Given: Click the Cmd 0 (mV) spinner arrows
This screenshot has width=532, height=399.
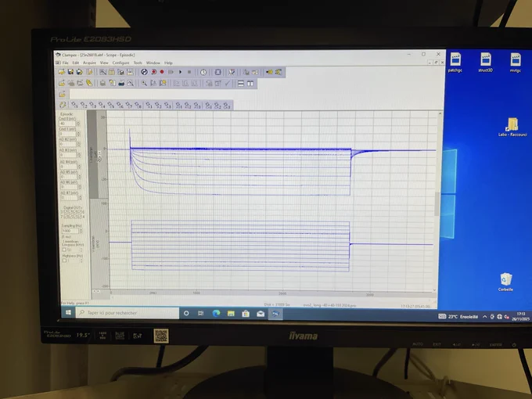Looking at the screenshot, I should pyautogui.click(x=78, y=124).
